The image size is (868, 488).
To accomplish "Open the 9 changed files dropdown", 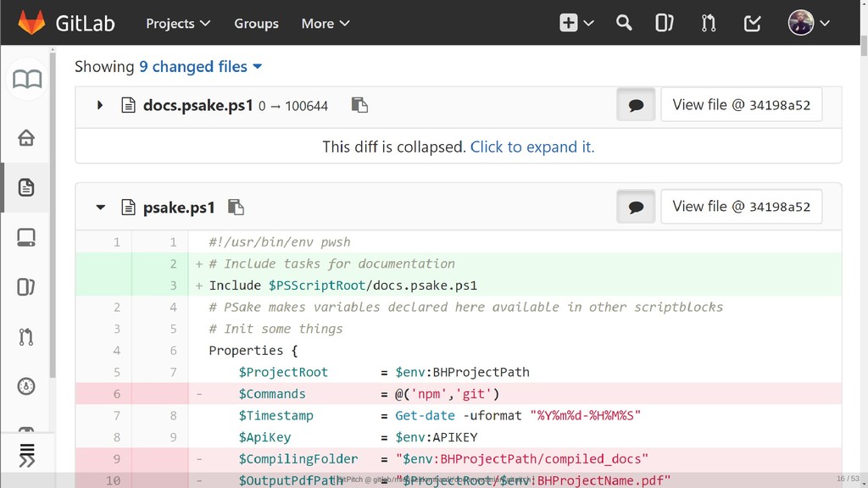I will 200,66.
